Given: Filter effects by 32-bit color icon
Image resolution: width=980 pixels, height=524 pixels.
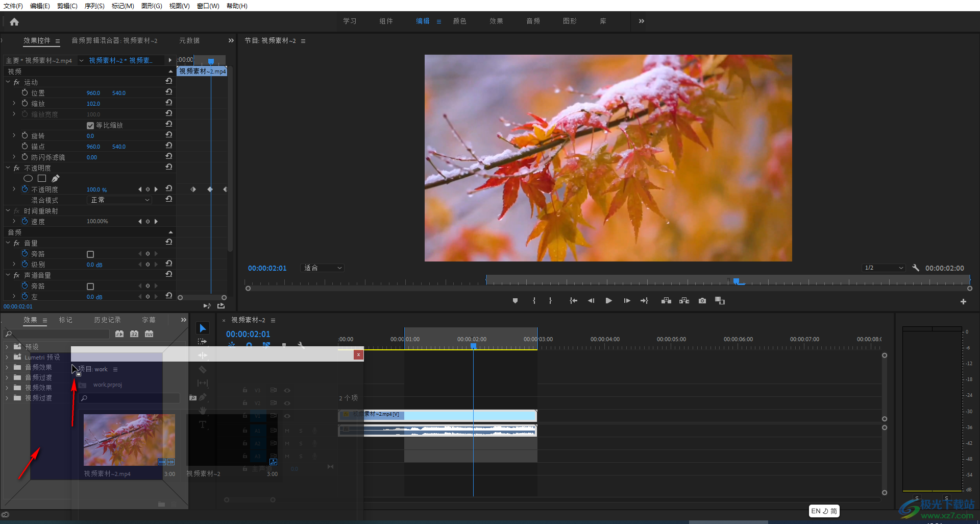Looking at the screenshot, I should click(x=134, y=334).
